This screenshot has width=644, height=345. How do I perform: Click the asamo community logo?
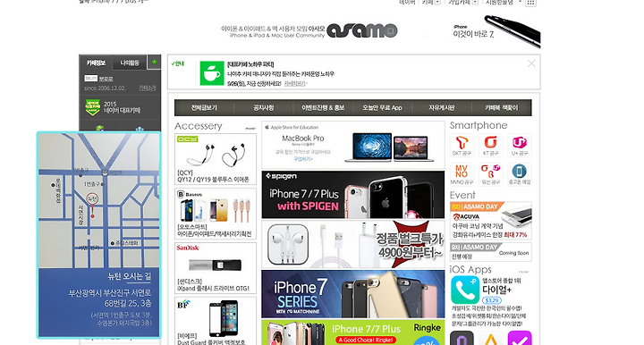point(362,30)
